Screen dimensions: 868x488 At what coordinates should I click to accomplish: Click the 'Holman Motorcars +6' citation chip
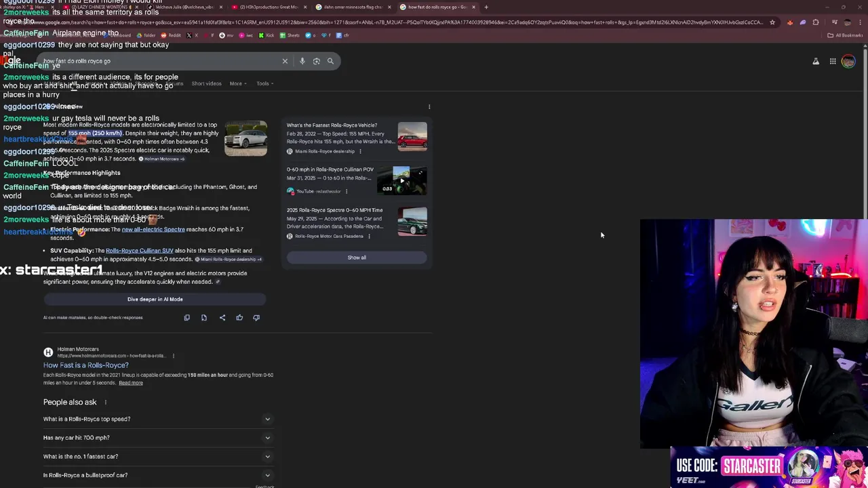(162, 159)
